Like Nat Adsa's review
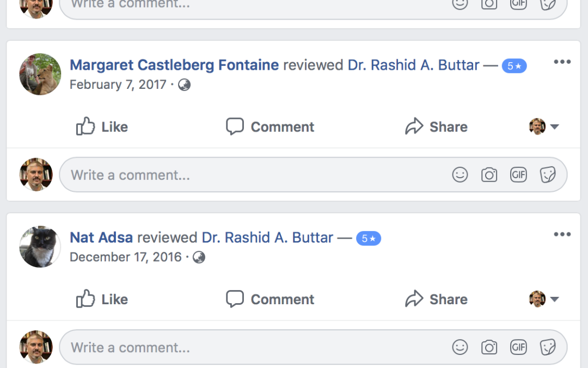Viewport: 588px width, 368px height. click(x=102, y=299)
